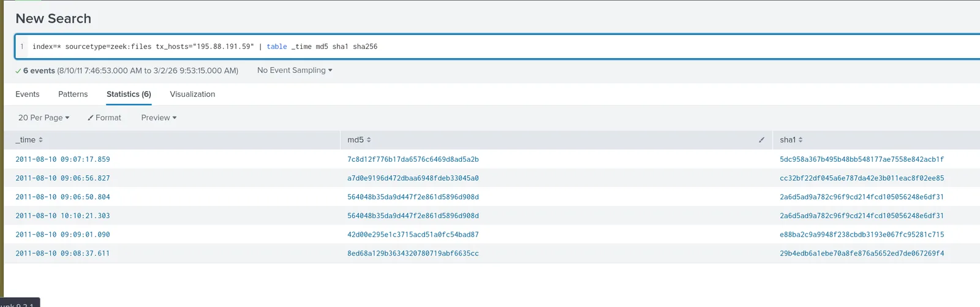Switch to the Events tab
This screenshot has height=307, width=980.
(28, 94)
